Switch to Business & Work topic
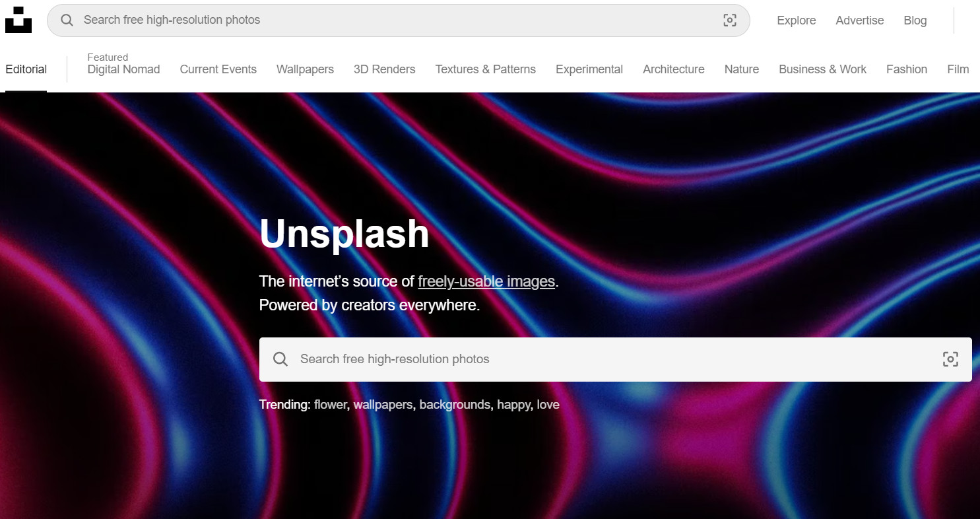Screen dimensions: 980x519 [x=822, y=69]
